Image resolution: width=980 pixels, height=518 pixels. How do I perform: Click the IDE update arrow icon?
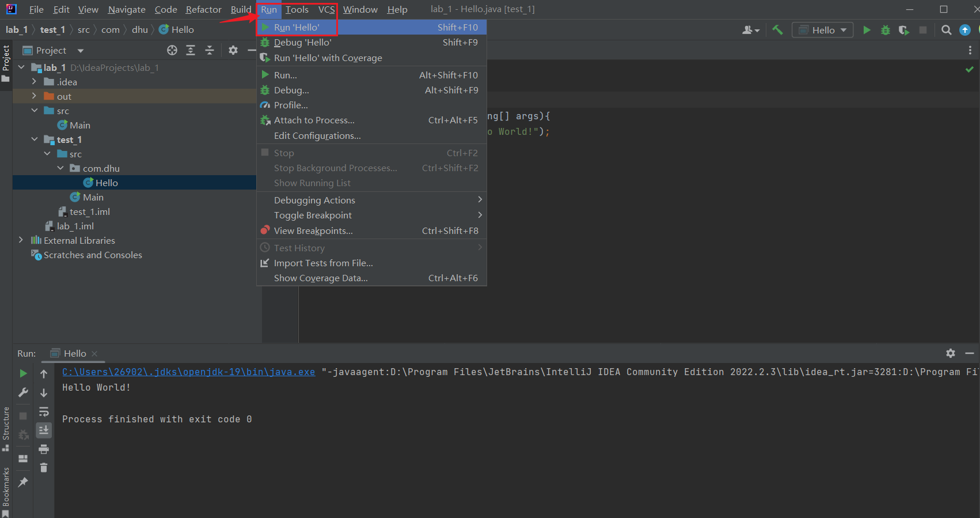click(x=965, y=30)
